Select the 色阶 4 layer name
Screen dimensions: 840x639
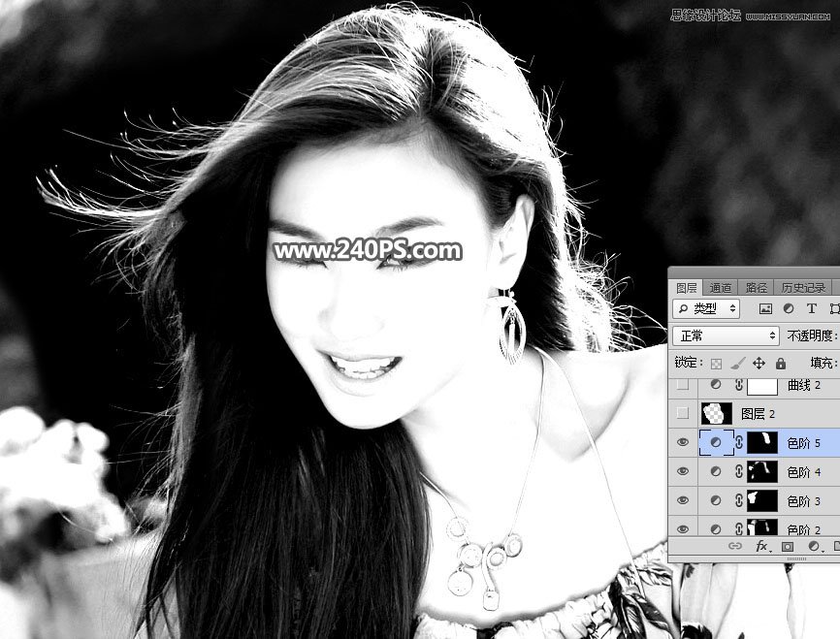click(803, 472)
